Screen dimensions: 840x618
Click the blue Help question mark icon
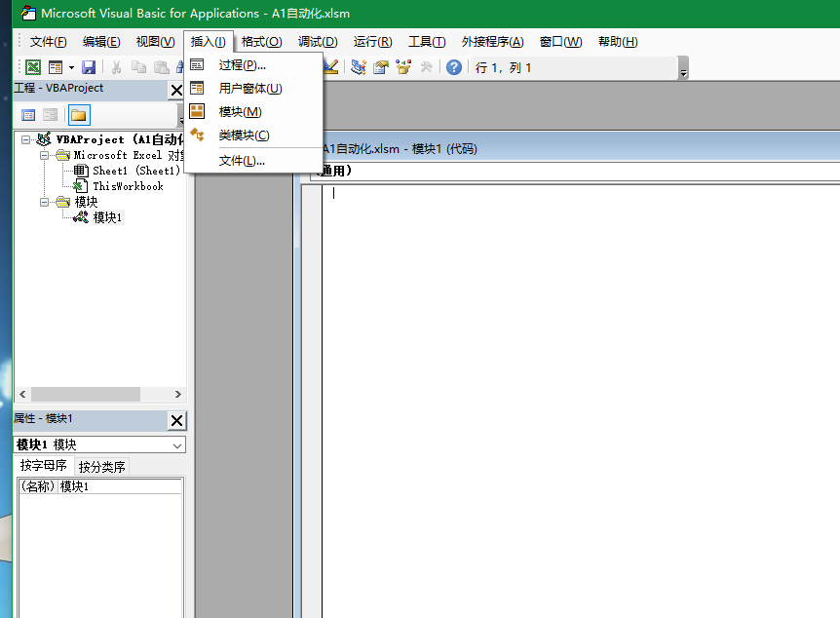[454, 67]
